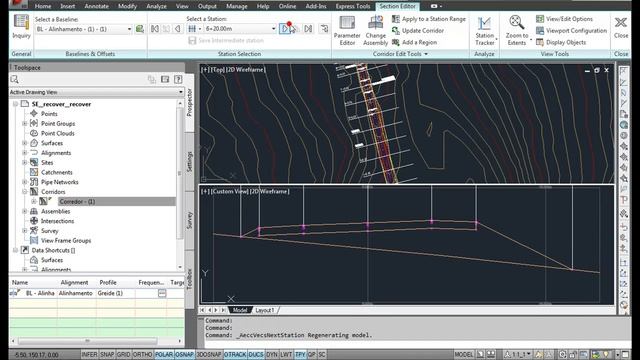
Task: Click the Pipe Networks node icon
Action: [34, 182]
